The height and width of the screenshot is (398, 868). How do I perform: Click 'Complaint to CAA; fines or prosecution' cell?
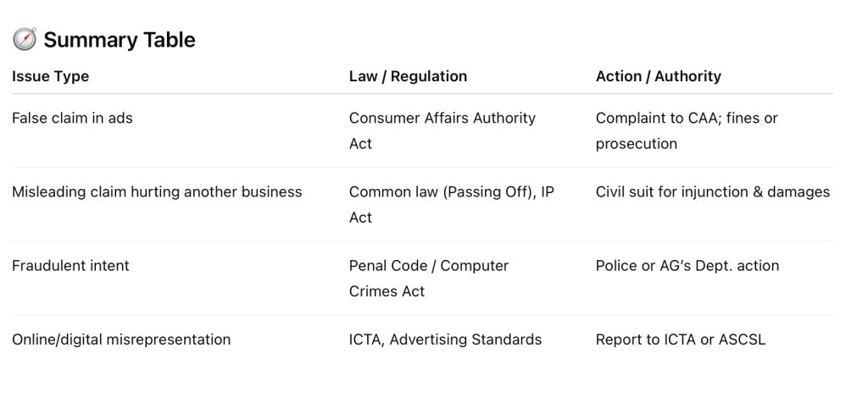pos(686,130)
